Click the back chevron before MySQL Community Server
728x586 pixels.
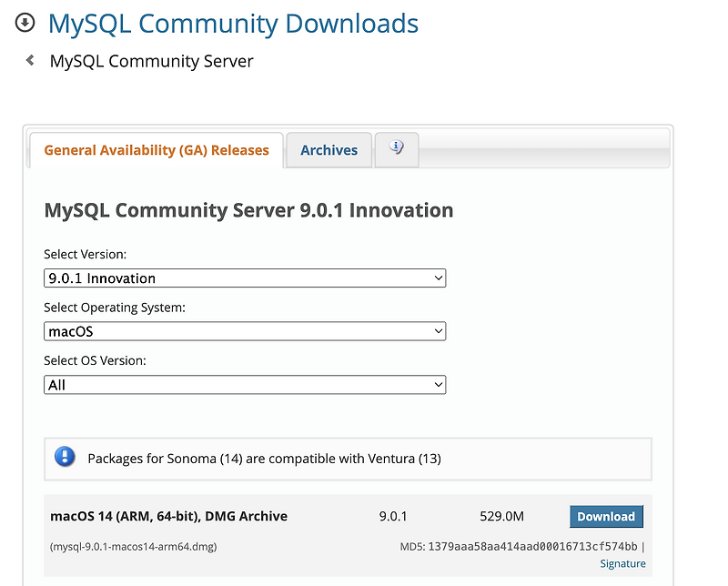pos(28,60)
